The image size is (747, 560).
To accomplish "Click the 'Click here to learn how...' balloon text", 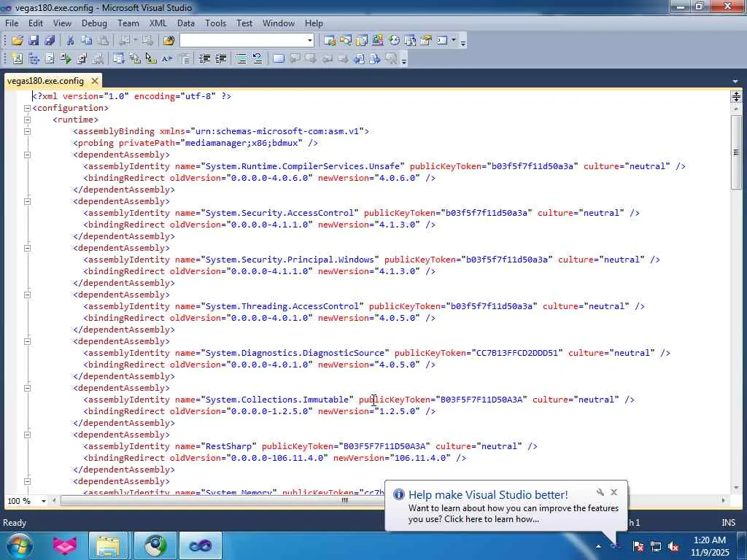I will click(x=492, y=519).
